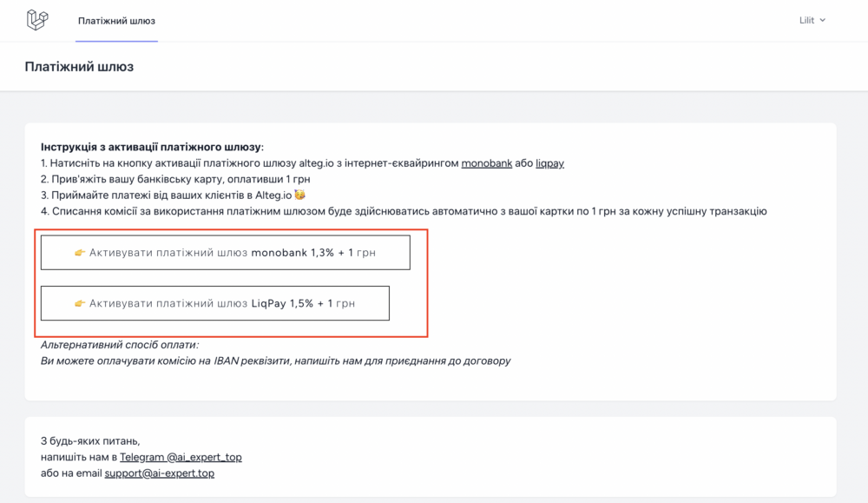Click the pointing hand emoji on monobank button

pyautogui.click(x=80, y=253)
